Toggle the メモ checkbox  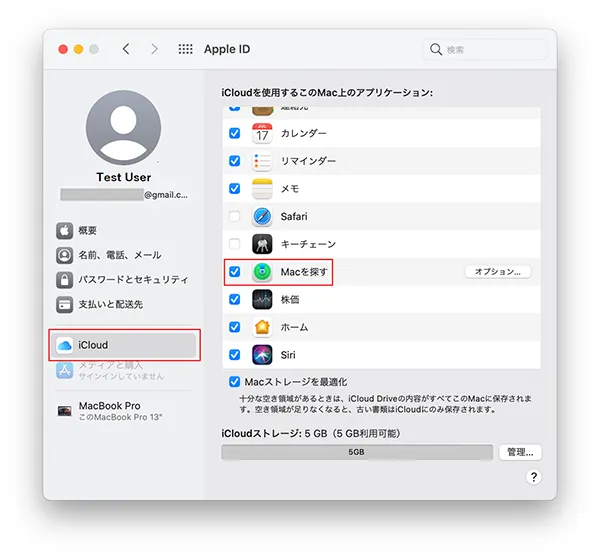[x=234, y=189]
